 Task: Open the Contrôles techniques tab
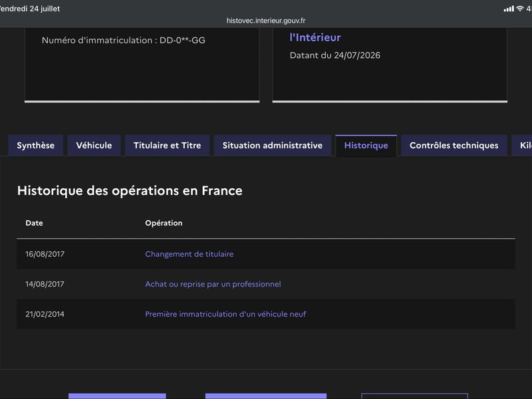pos(454,146)
